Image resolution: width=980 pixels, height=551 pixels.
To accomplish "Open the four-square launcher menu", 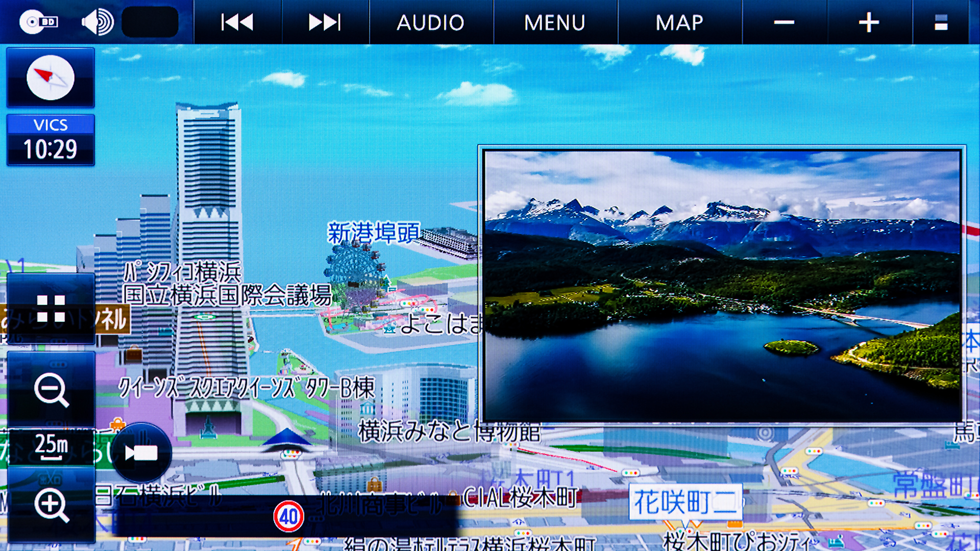I will (51, 309).
